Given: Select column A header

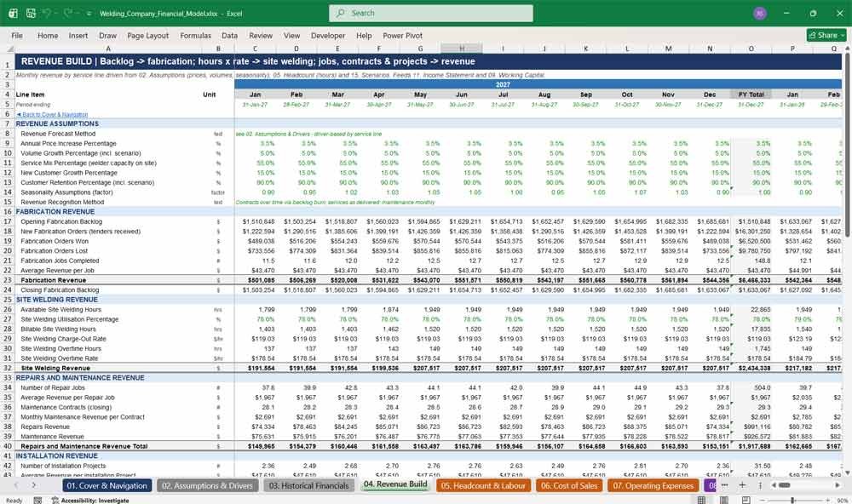Looking at the screenshot, I should tap(108, 49).
